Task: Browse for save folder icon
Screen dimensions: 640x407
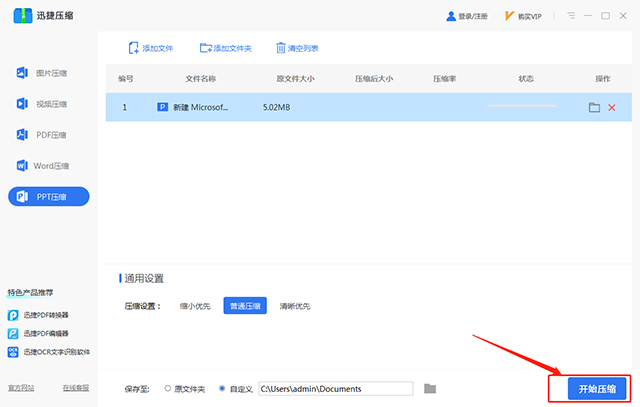Action: pos(430,389)
